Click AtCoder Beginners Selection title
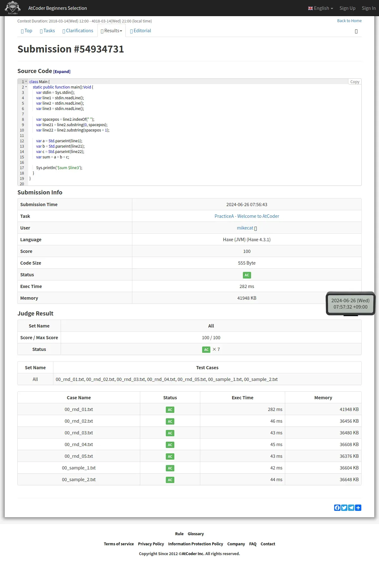This screenshot has height=588, width=379. [57, 8]
